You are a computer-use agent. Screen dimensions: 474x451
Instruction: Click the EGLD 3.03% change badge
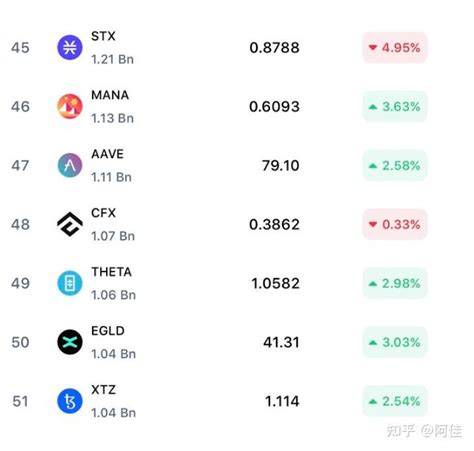[x=395, y=342]
